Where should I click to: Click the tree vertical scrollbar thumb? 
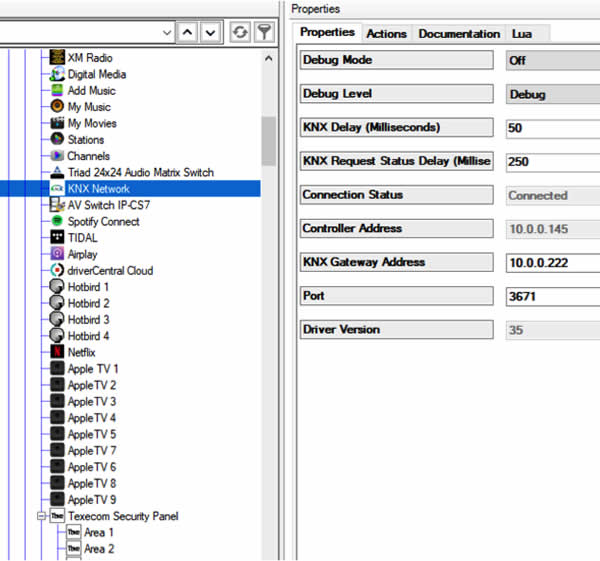click(269, 141)
